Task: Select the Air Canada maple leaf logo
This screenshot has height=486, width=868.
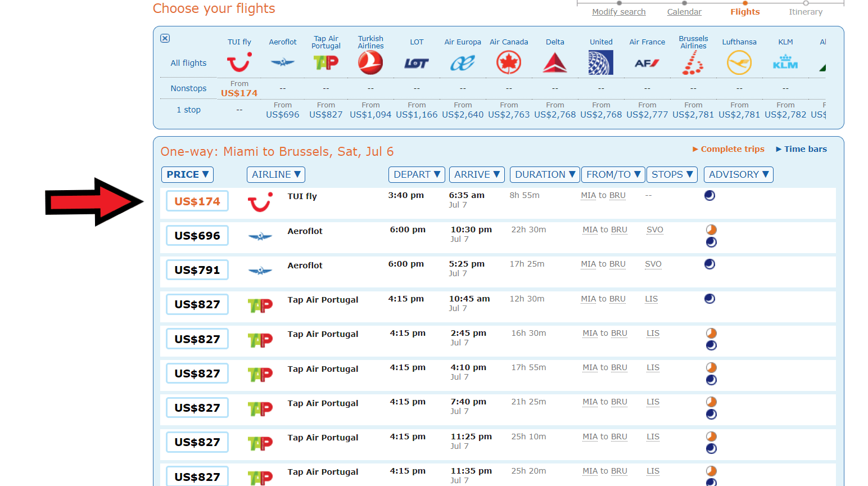Action: pyautogui.click(x=509, y=62)
